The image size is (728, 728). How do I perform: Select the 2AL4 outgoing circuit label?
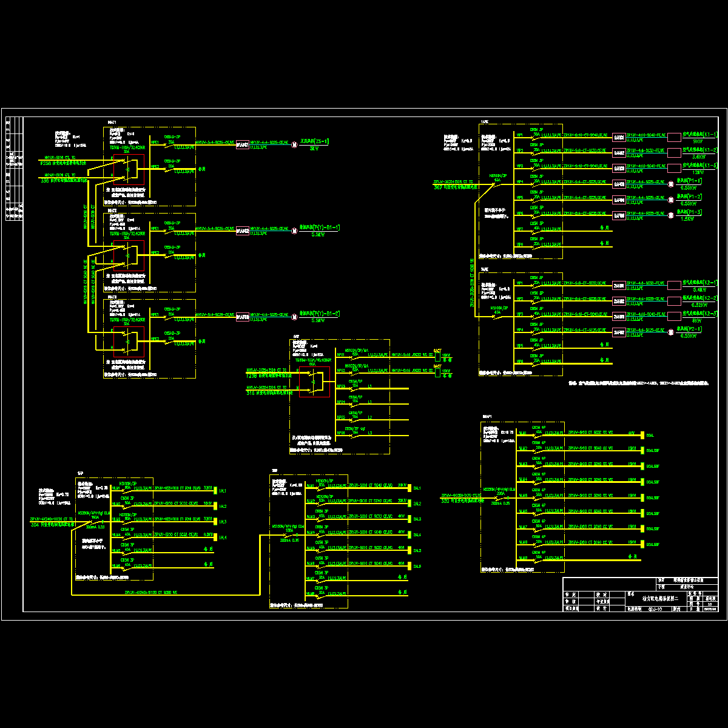tap(417, 535)
